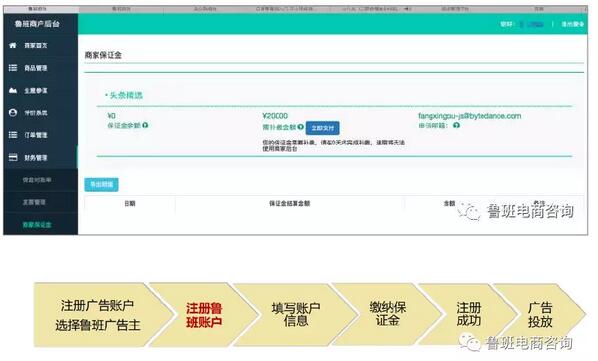
Task: Select the submenu item just above 商家保证金
Action: coord(34,202)
